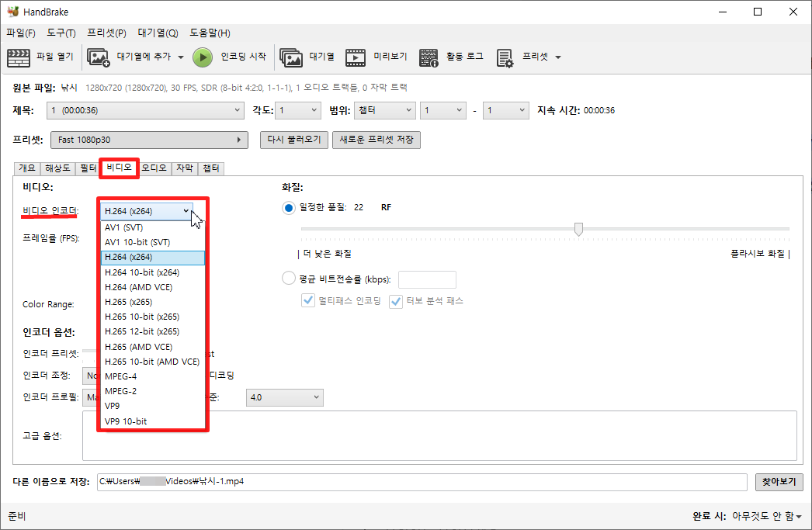Click the 파일 열기 label

click(x=55, y=57)
